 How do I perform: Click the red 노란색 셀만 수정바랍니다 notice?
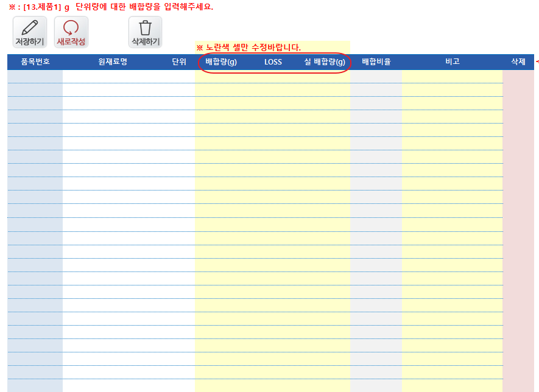click(x=248, y=47)
